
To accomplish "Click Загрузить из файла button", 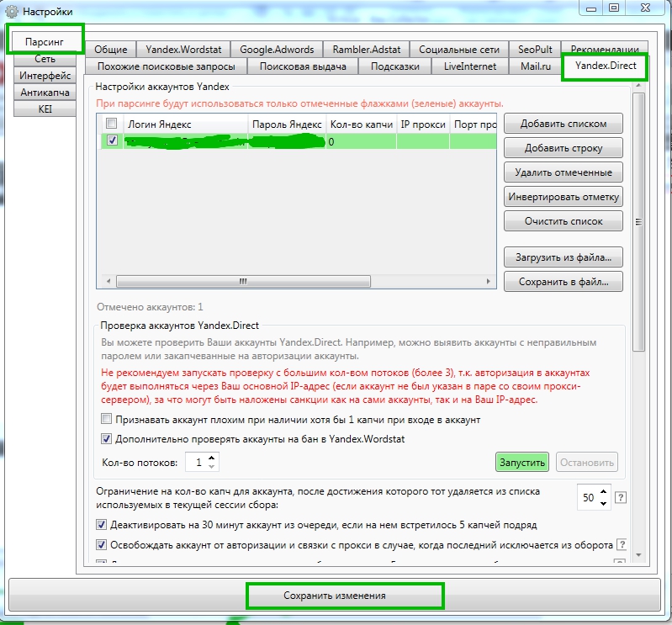I will [564, 257].
